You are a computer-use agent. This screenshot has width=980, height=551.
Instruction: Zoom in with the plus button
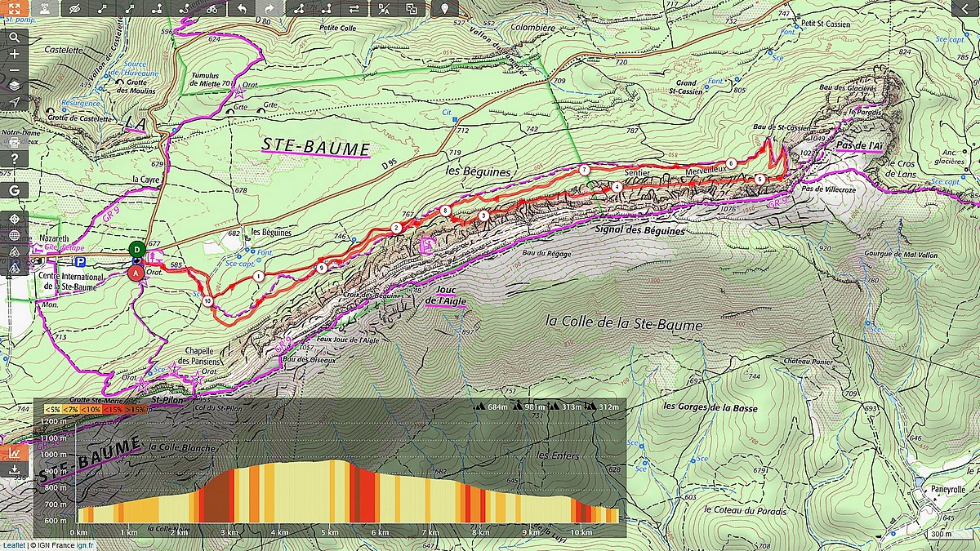click(14, 54)
